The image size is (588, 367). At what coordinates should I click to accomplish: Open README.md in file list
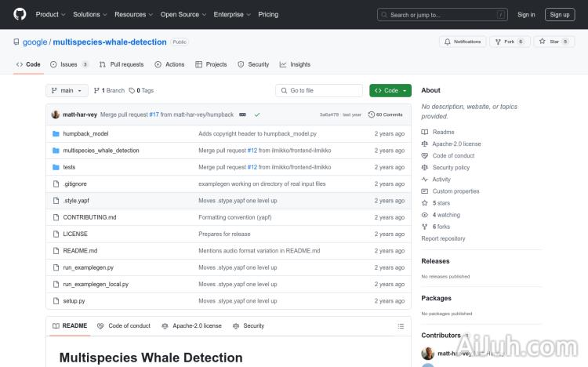pos(80,251)
